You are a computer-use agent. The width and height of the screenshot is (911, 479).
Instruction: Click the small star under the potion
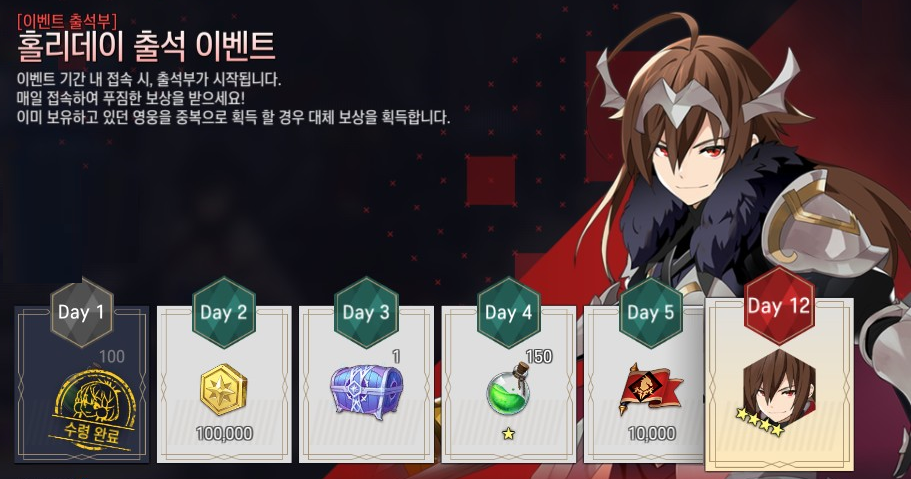point(508,434)
